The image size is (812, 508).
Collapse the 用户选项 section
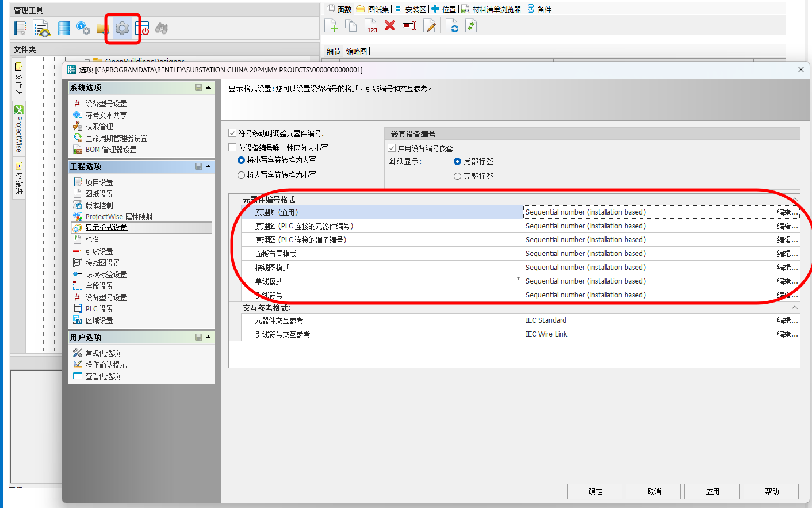pyautogui.click(x=208, y=337)
